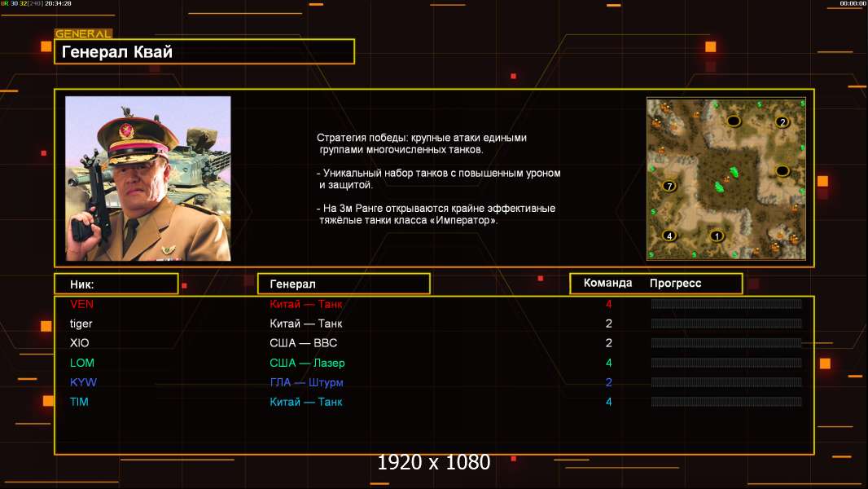Select player name 'XIO'
The width and height of the screenshot is (868, 489).
coord(79,343)
